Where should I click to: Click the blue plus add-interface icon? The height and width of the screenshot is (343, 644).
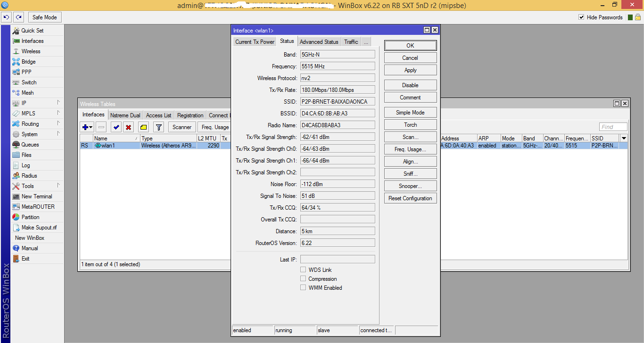tap(87, 127)
